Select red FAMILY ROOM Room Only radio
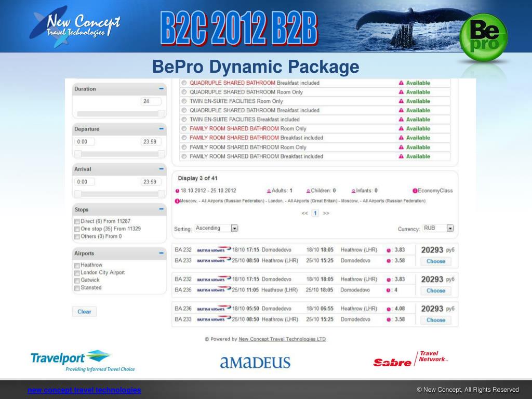 [x=184, y=129]
